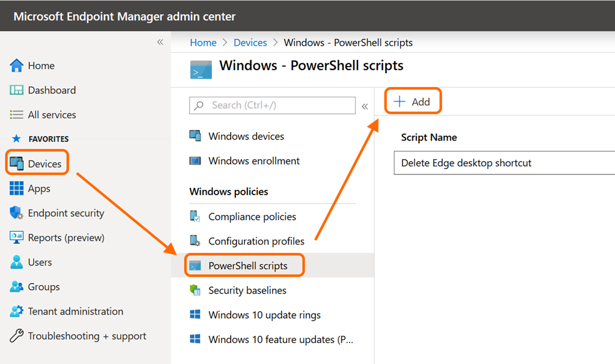615x364 pixels.
Task: Open Dashboard via its chart icon
Action: pyautogui.click(x=17, y=90)
